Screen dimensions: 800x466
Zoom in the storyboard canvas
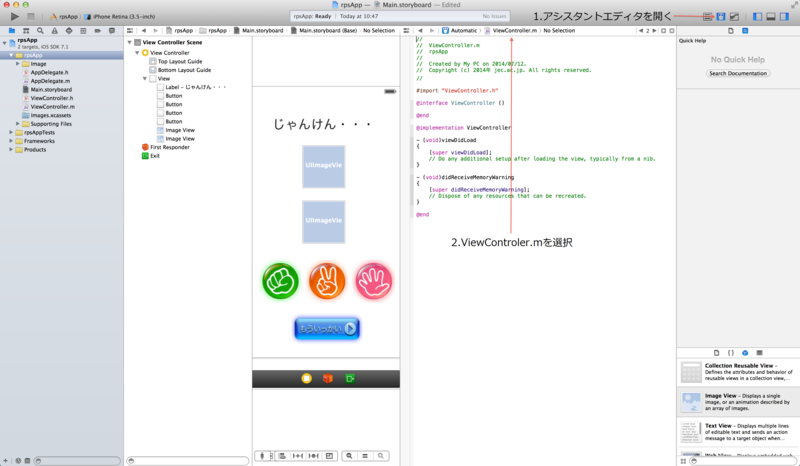point(381,456)
